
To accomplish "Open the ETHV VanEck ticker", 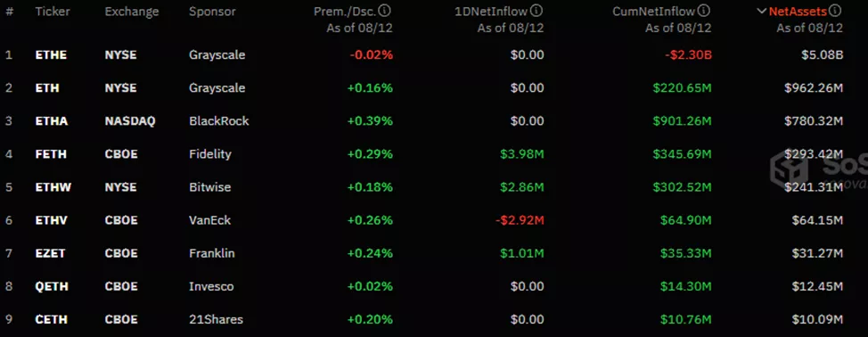I will click(x=52, y=221).
